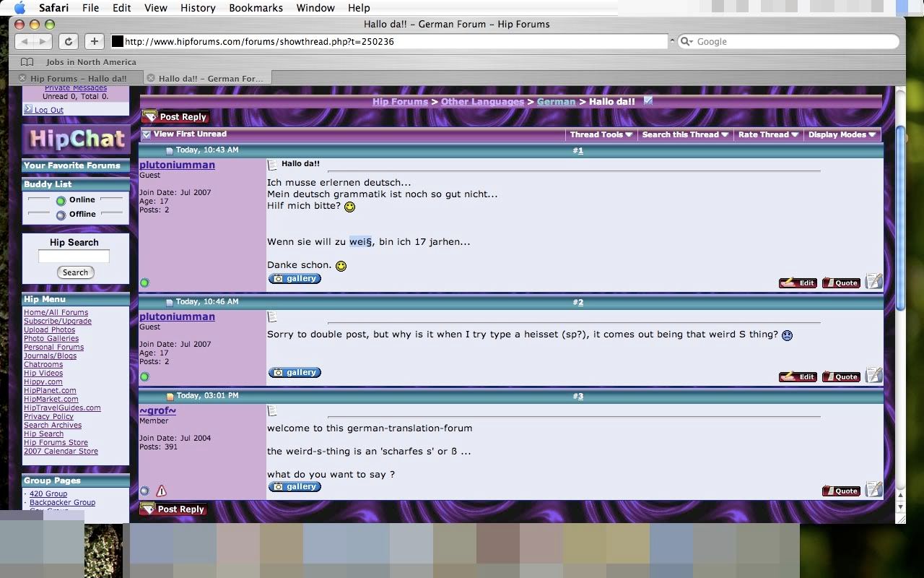Click the Safari back arrow button

pyautogui.click(x=23, y=42)
